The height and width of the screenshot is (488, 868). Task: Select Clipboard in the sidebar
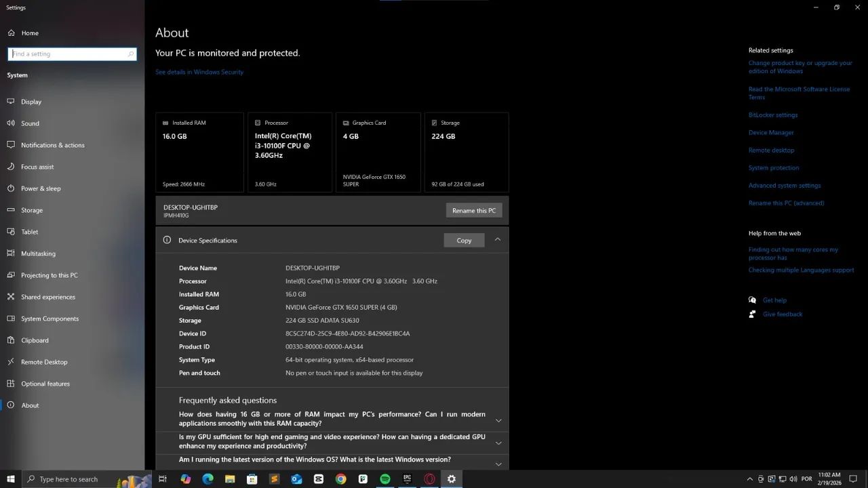[x=34, y=340]
